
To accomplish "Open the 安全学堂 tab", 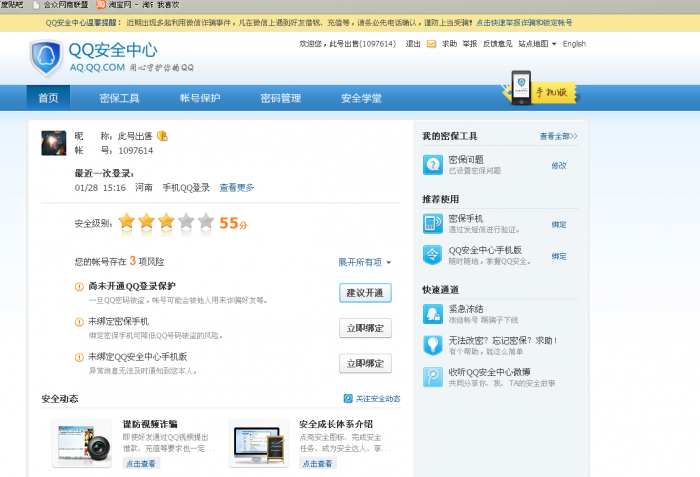I will [361, 98].
